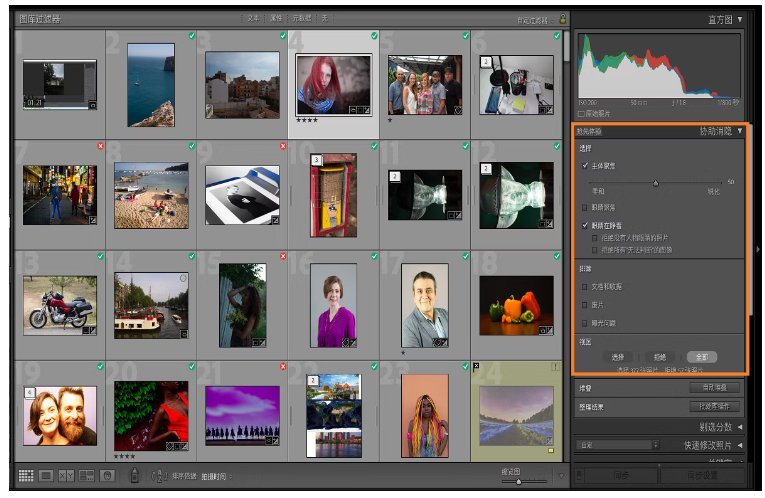Open Survey view from the toolbar
The image size is (765, 498).
click(87, 476)
